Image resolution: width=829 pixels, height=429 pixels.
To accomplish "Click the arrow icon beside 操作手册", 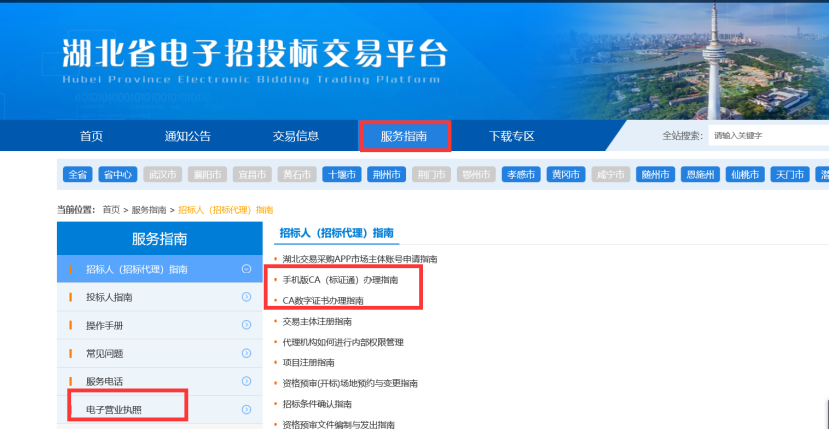I will coord(246,325).
